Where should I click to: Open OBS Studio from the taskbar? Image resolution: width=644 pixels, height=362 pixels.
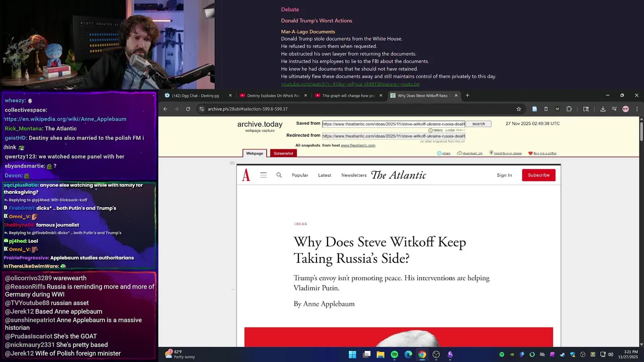point(436,354)
